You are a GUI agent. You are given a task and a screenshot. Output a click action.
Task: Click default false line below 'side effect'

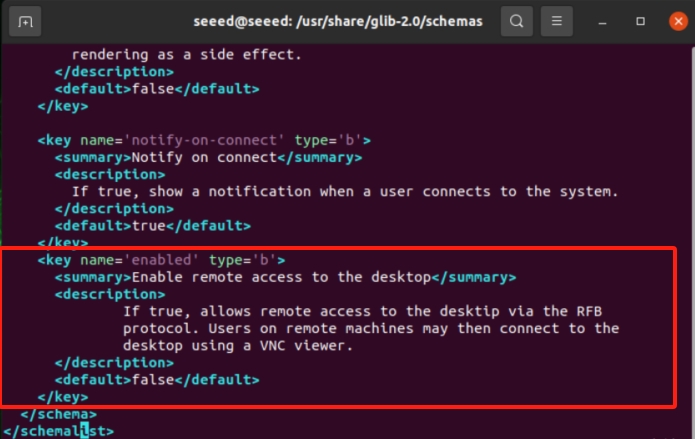(157, 89)
